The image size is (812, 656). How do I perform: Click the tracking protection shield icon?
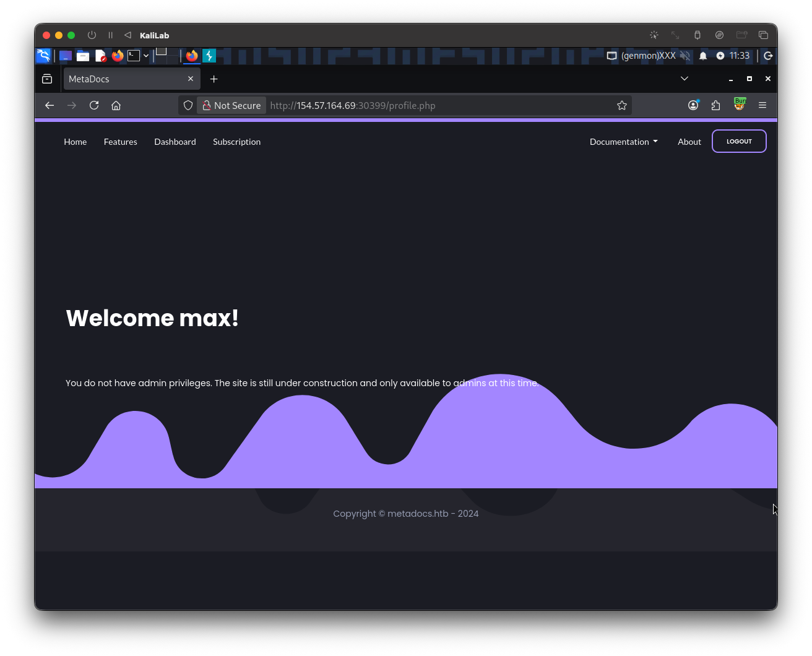click(188, 105)
